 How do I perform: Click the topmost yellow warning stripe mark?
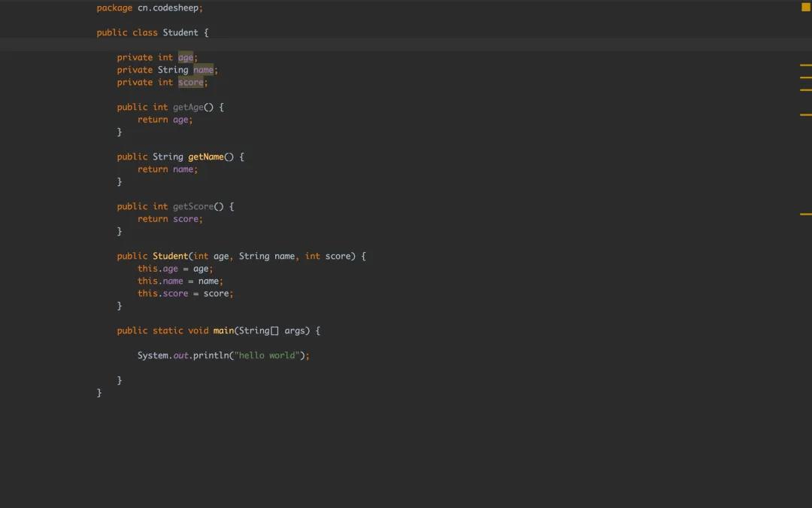(x=805, y=65)
